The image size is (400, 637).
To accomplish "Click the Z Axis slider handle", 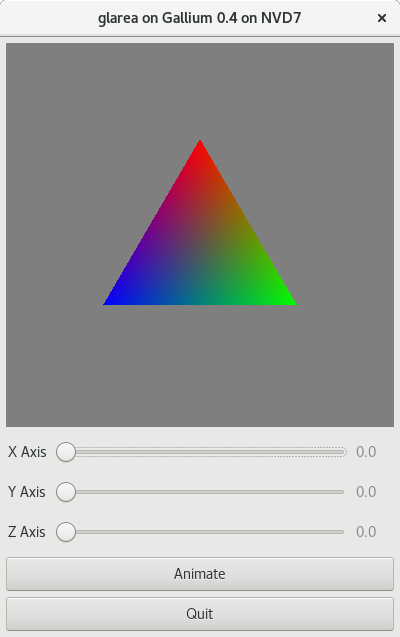I will [66, 532].
